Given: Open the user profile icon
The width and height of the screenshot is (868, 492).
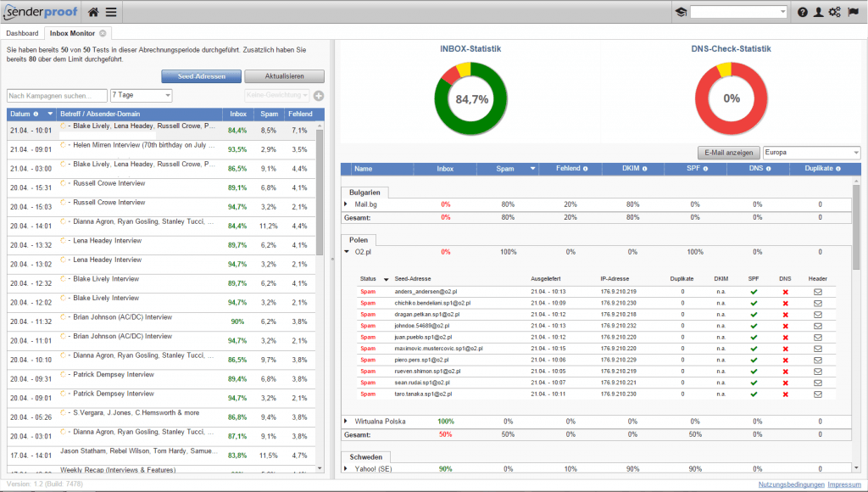Looking at the screenshot, I should pyautogui.click(x=818, y=12).
